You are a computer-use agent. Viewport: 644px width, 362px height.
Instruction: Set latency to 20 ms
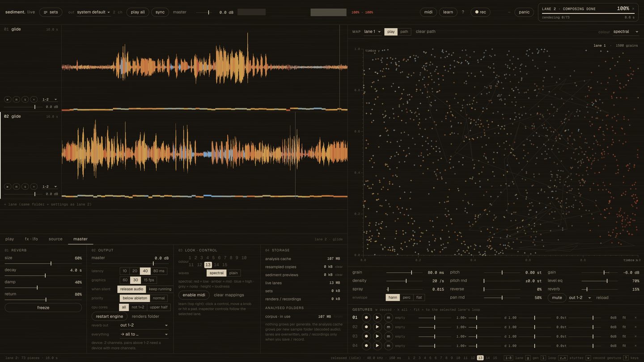tap(135, 271)
